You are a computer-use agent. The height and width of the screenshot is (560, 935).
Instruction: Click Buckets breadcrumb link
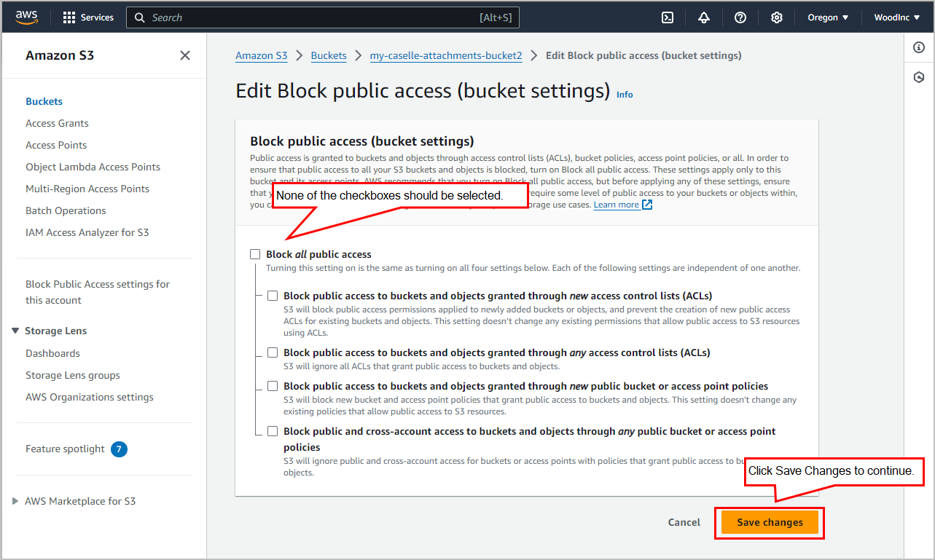tap(329, 55)
